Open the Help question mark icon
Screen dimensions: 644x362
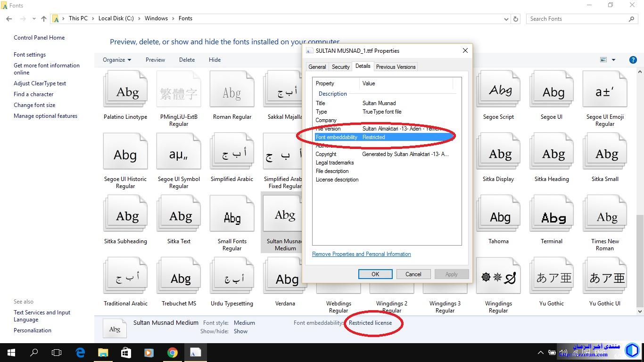[x=633, y=60]
